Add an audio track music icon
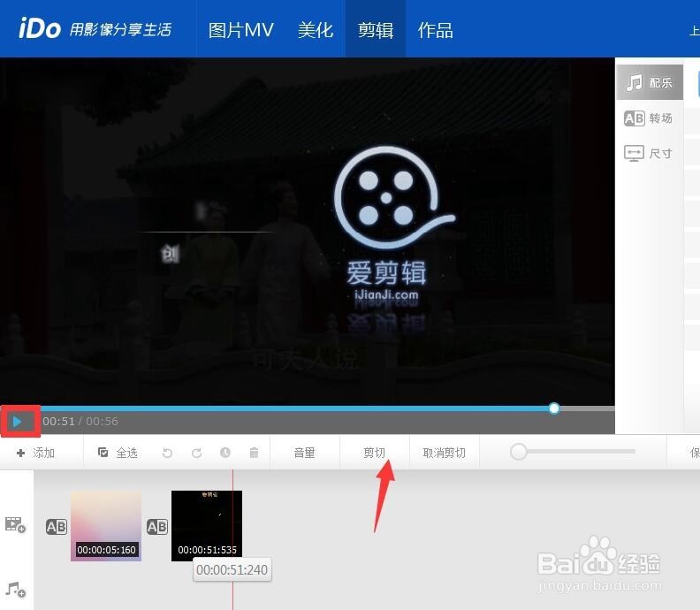The height and width of the screenshot is (610, 700). [15, 590]
